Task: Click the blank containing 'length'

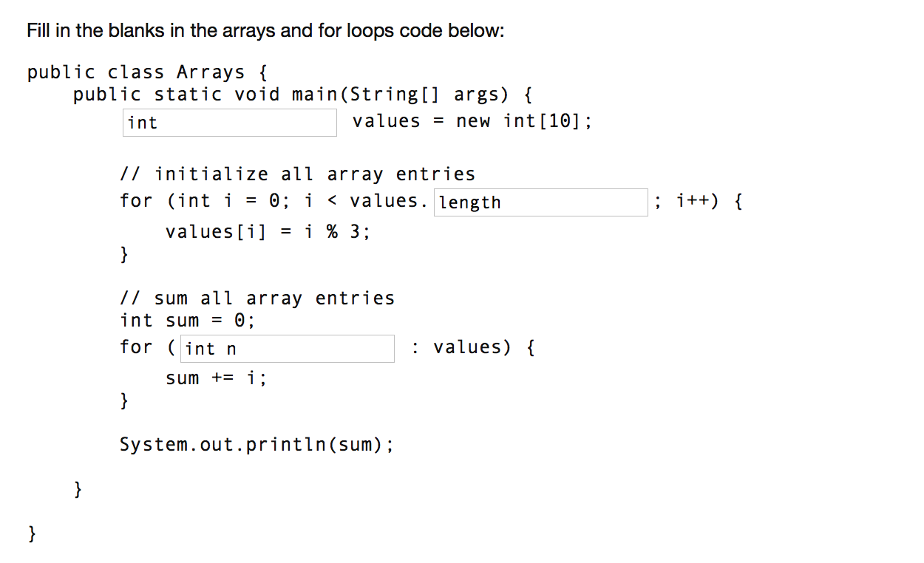Action: point(540,202)
